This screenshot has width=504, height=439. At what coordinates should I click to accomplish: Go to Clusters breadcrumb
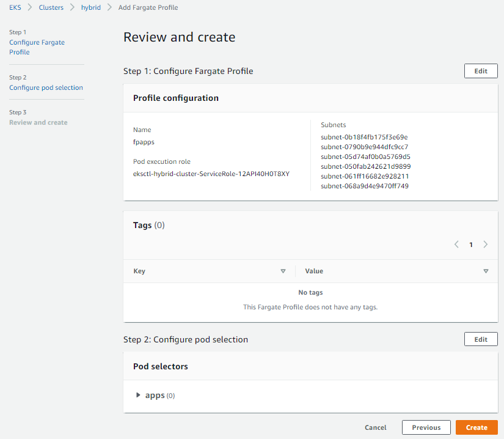click(51, 7)
